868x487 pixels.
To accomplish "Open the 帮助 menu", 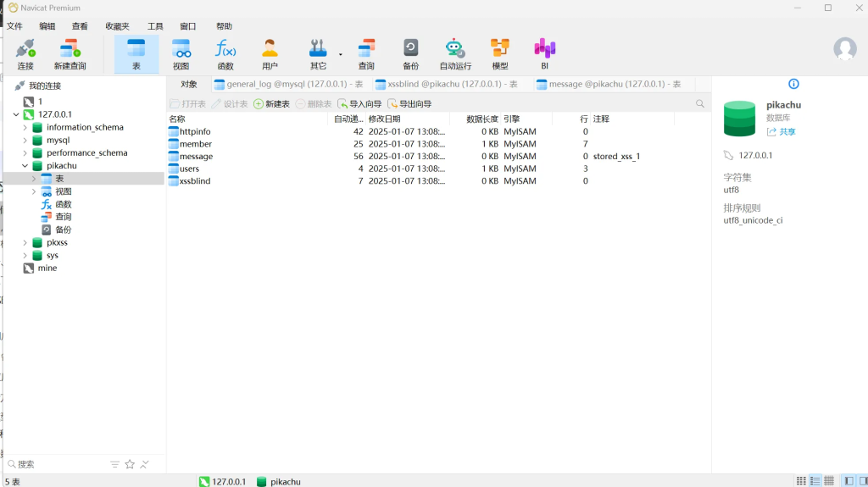I will point(224,26).
